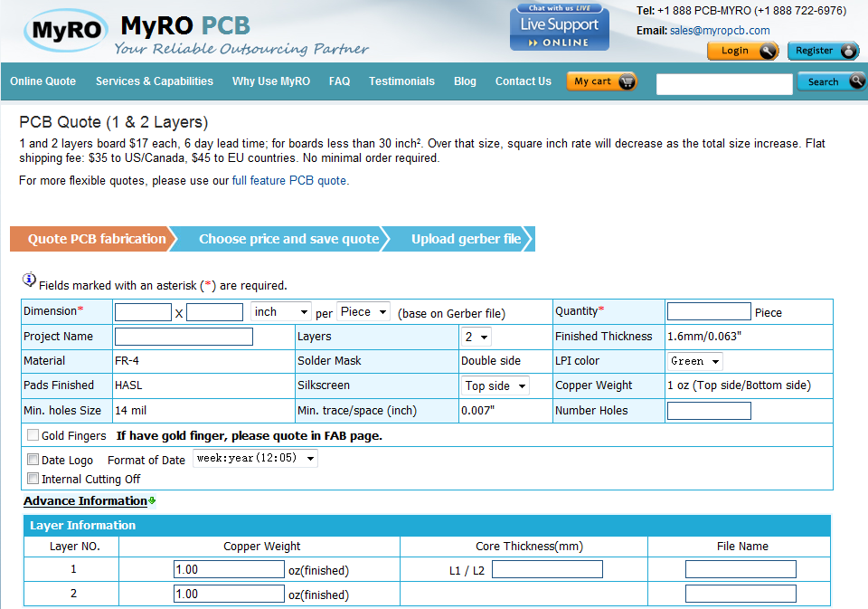
Task: Click the Login button
Action: click(x=743, y=51)
